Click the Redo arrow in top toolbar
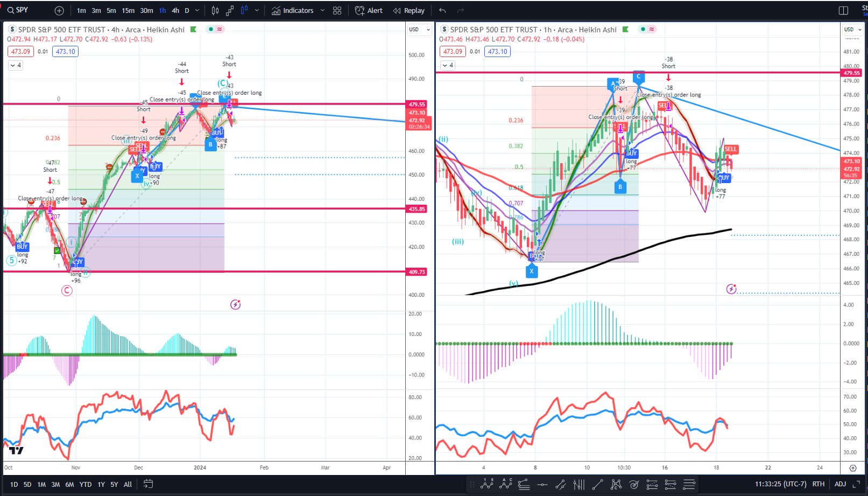The image size is (868, 496). tap(461, 11)
